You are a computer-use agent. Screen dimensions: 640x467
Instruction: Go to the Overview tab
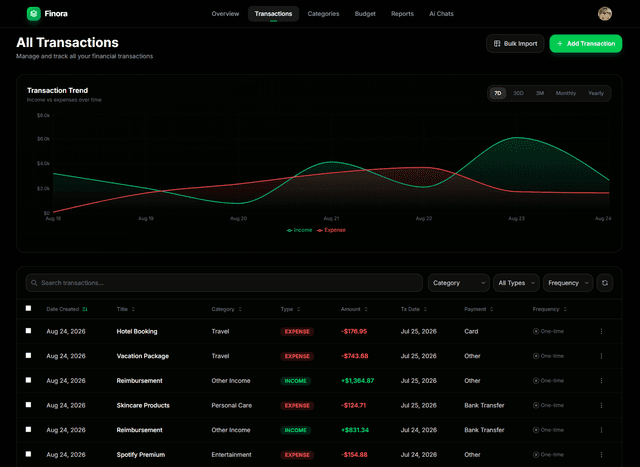(225, 14)
